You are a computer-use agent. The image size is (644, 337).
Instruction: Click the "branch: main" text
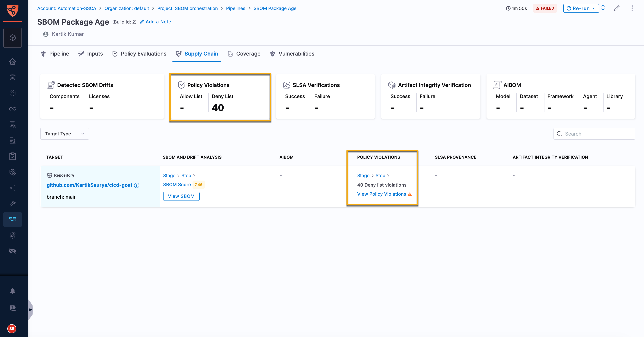pos(62,197)
